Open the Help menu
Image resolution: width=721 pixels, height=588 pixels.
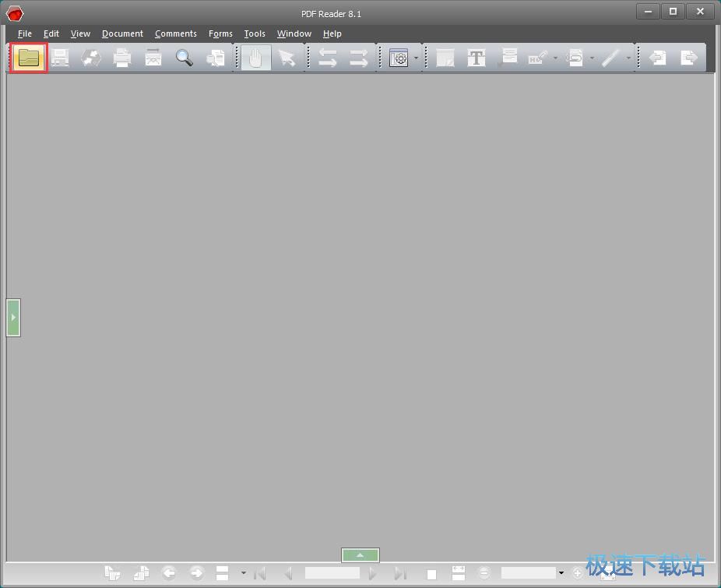pos(332,33)
